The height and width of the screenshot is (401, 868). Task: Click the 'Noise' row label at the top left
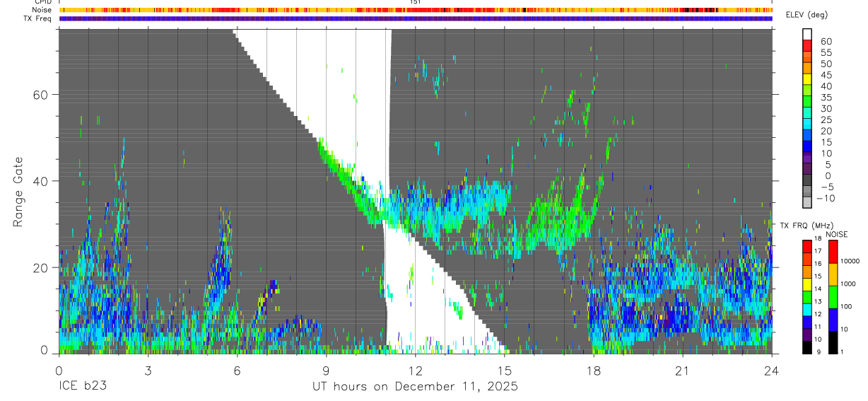43,10
